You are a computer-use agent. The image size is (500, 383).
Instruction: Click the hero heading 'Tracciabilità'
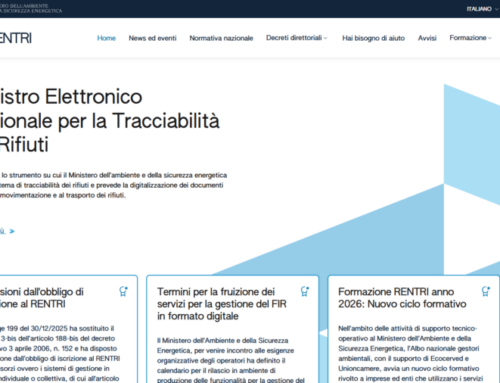click(x=166, y=121)
